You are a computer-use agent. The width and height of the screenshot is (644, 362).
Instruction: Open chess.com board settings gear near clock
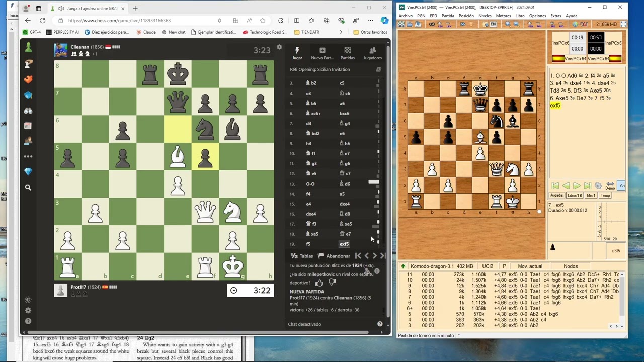(279, 47)
